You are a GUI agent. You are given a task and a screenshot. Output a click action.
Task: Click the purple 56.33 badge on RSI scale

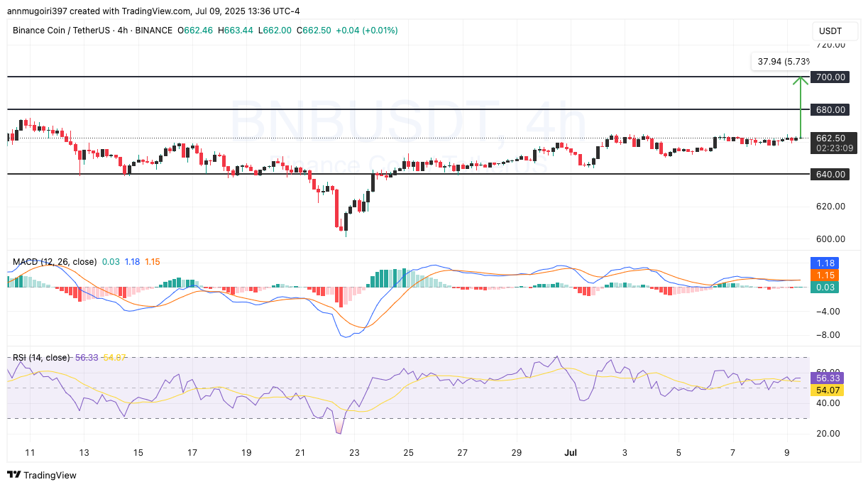pos(828,379)
